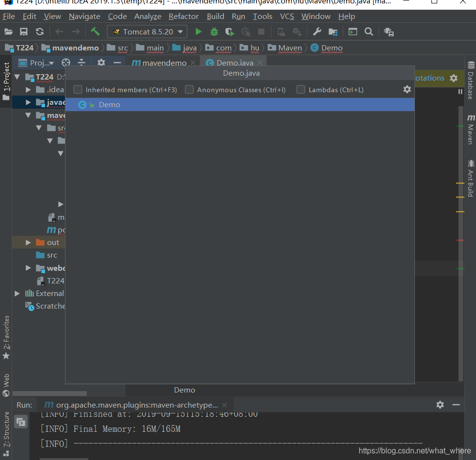Viewport: 476px width, 460px height.
Task: Click the Collapse All icon in Project panel
Action: [81, 63]
